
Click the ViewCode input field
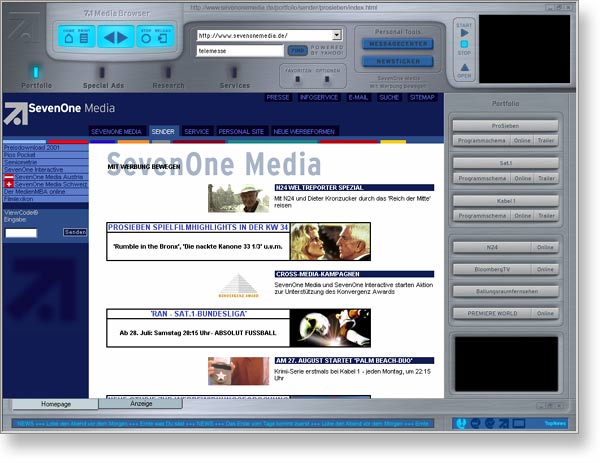coord(21,232)
